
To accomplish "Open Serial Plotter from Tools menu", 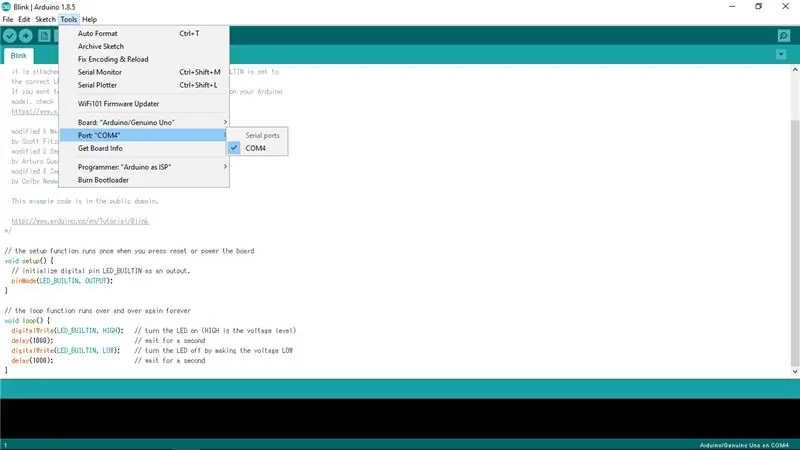I will pos(144,85).
